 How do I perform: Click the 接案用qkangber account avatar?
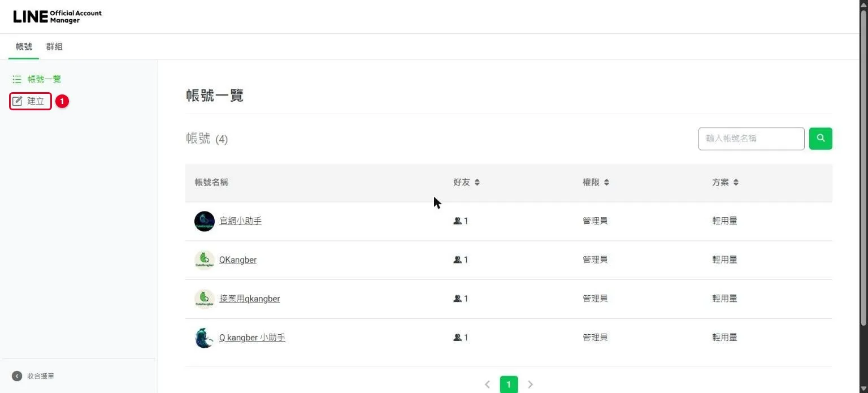(205, 299)
